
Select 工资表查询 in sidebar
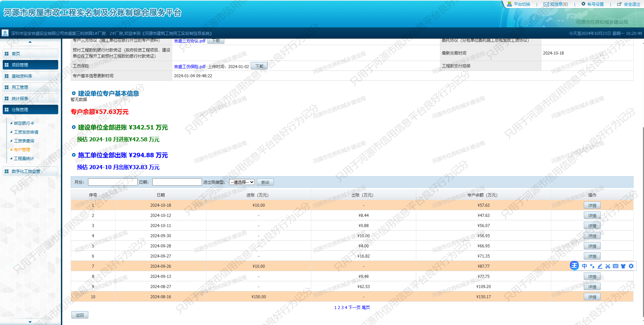(x=24, y=141)
